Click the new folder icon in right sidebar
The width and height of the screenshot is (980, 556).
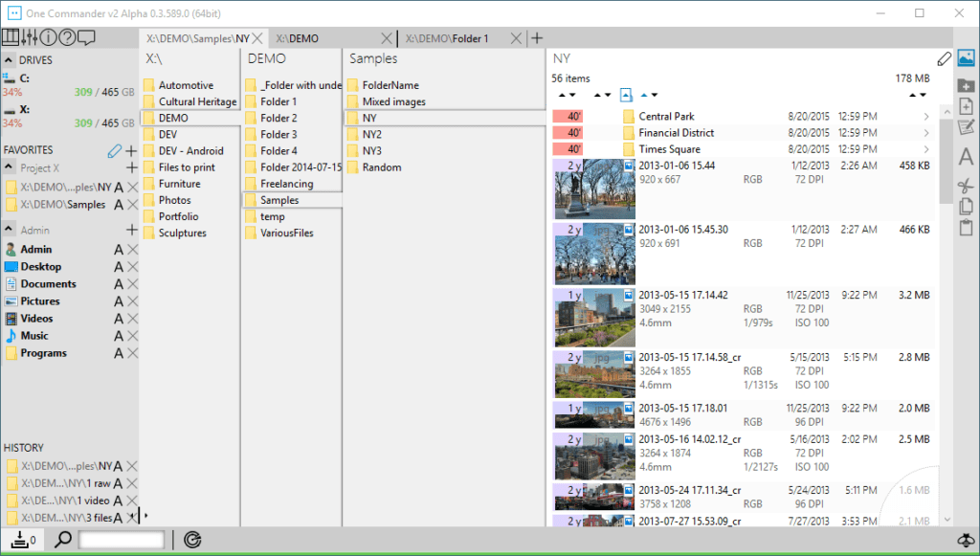966,85
